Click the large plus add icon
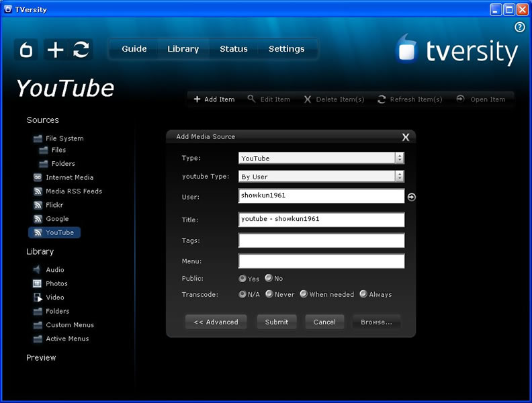The height and width of the screenshot is (403, 532). pyautogui.click(x=55, y=50)
